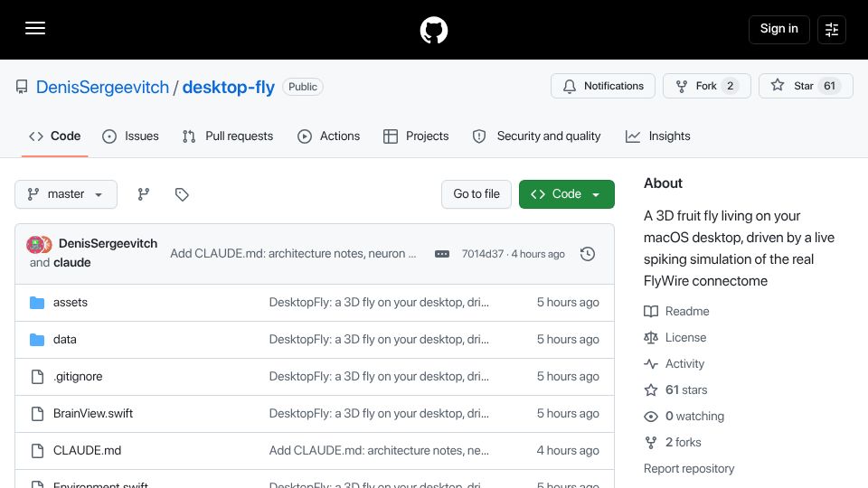Open CLAUDE.md file

point(87,450)
